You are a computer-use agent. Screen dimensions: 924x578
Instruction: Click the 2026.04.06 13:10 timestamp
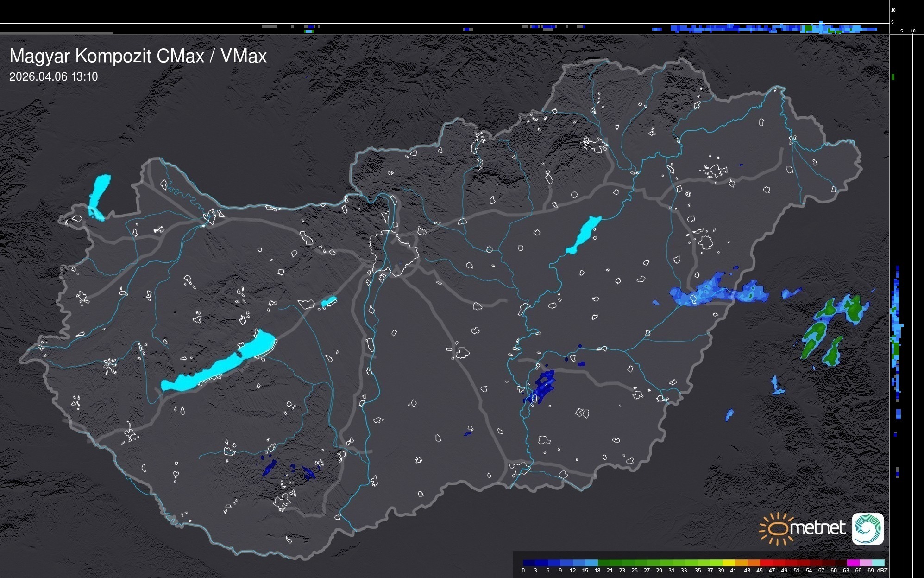click(53, 77)
